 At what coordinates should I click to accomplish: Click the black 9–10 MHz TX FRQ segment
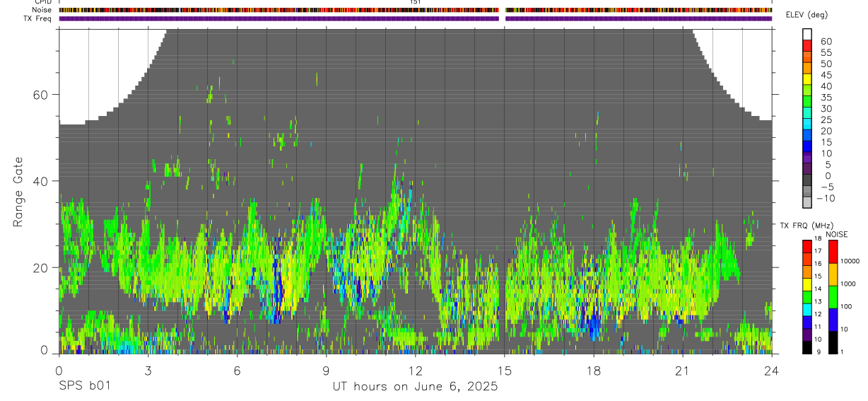click(807, 347)
